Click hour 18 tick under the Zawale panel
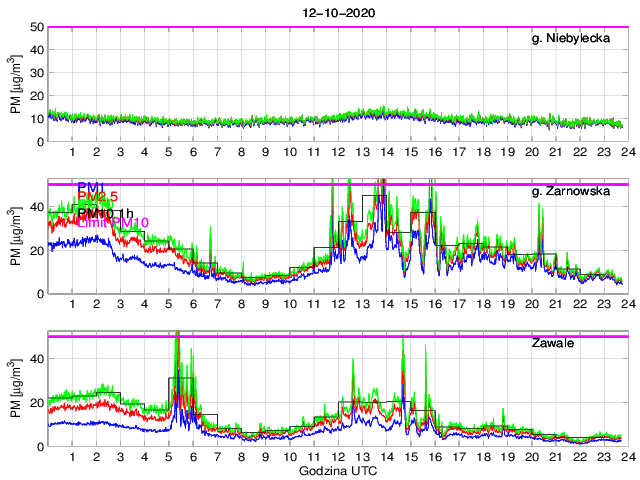640x480 pixels. pos(483,457)
